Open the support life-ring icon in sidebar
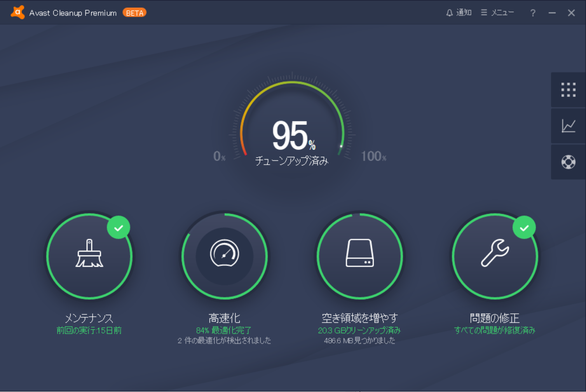The height and width of the screenshot is (392, 586). pyautogui.click(x=568, y=162)
